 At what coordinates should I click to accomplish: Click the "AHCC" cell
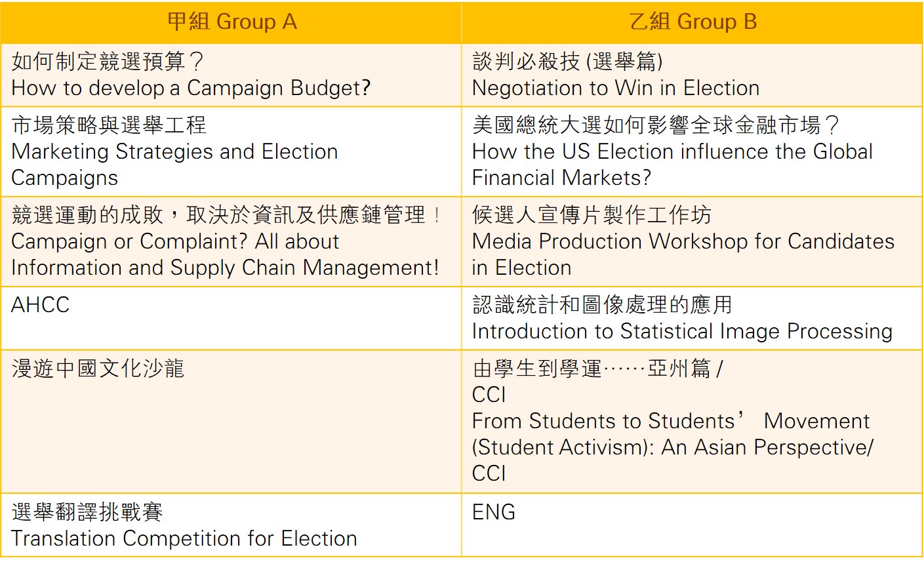click(41, 304)
